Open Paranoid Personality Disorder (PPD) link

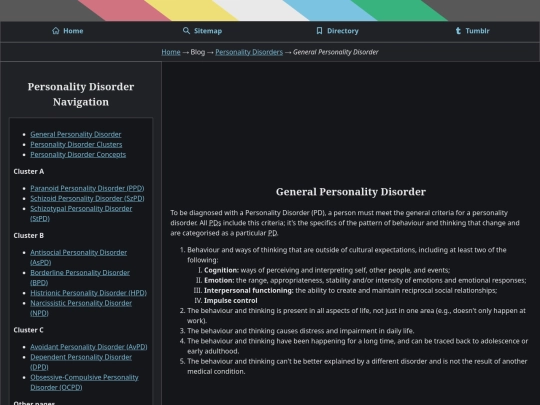pos(87,188)
